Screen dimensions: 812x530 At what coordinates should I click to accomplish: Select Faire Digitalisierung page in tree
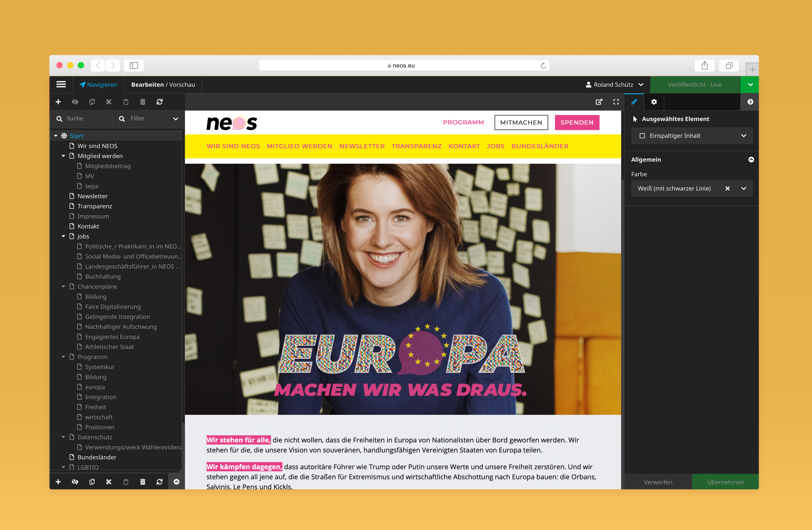tap(113, 307)
